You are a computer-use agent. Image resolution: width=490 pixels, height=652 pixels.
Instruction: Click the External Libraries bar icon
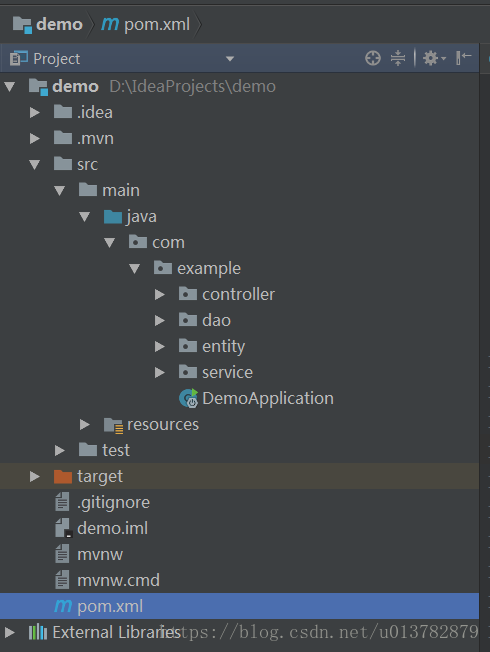[37, 632]
